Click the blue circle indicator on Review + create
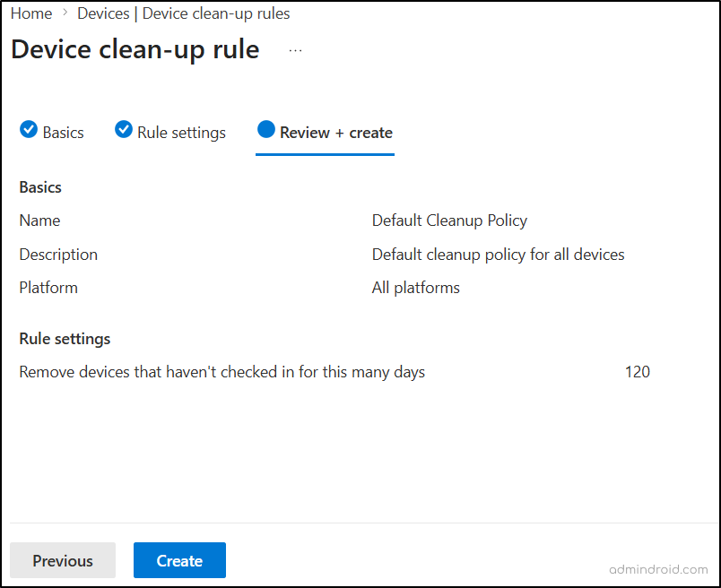 [266, 129]
